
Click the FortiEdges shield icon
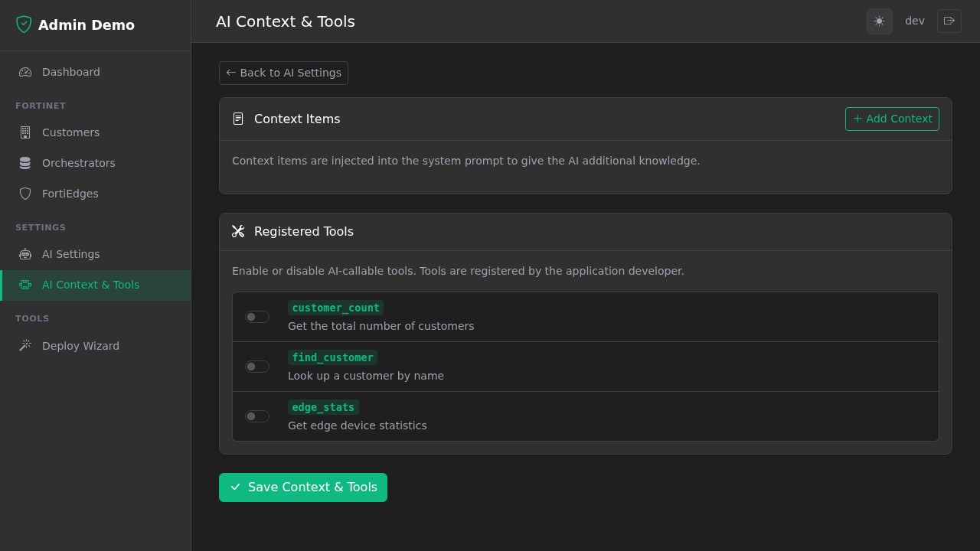pos(25,194)
